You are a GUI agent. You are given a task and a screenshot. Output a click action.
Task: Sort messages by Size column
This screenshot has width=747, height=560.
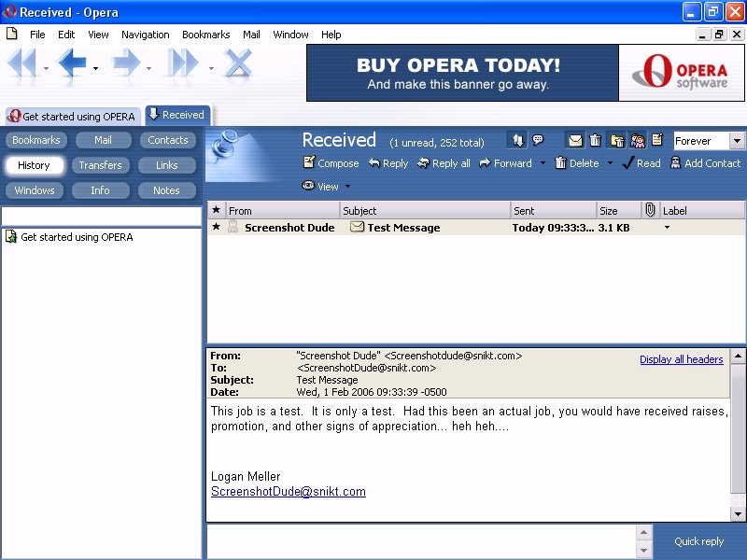(x=619, y=211)
